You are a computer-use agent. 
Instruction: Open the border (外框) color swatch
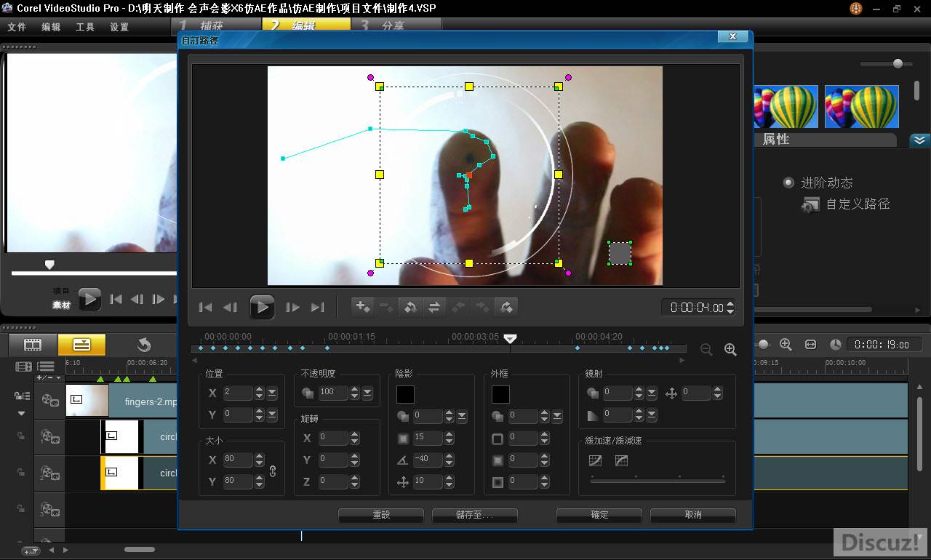500,394
